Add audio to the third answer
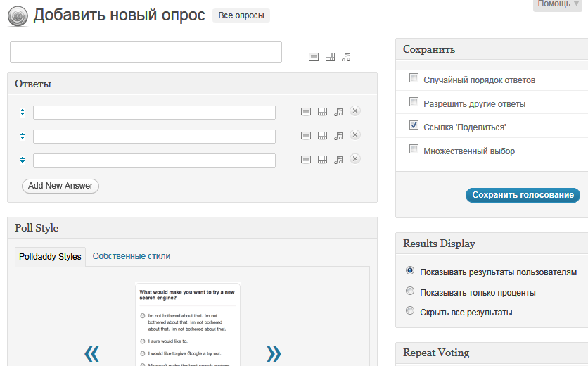The image size is (588, 366). pos(338,160)
